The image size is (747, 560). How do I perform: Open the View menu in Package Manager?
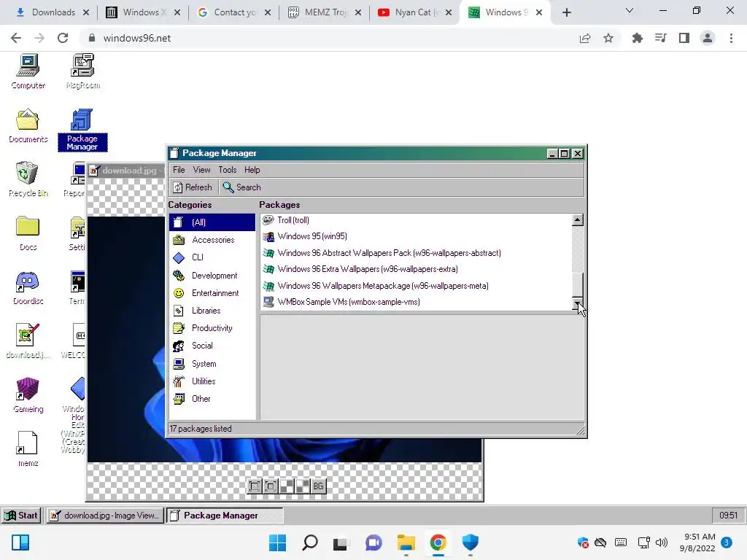(201, 170)
